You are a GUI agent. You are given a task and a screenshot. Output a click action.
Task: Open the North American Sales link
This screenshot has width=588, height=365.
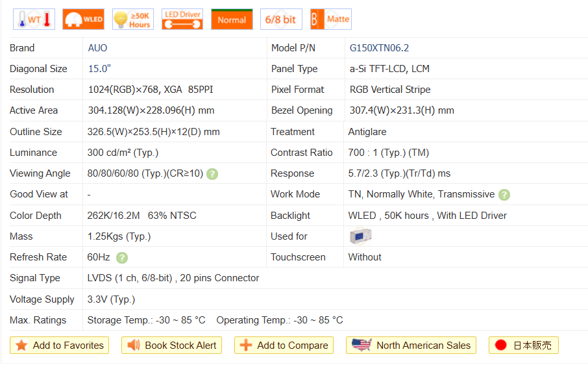(411, 346)
